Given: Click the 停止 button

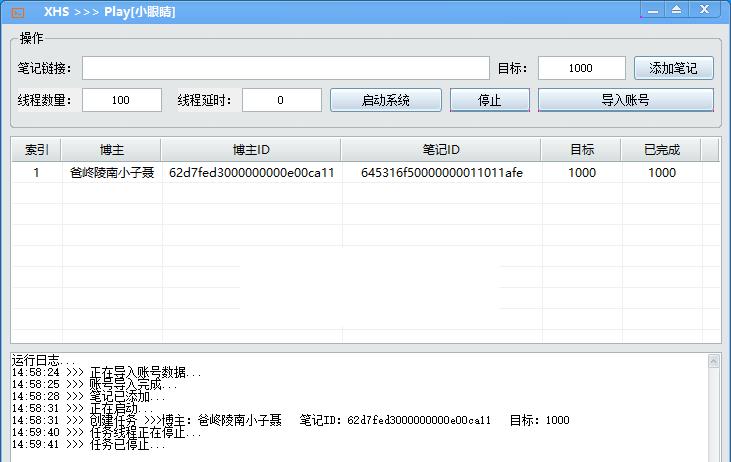Looking at the screenshot, I should pyautogui.click(x=489, y=100).
